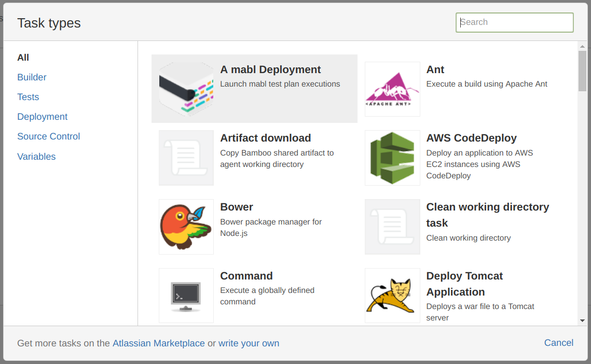The height and width of the screenshot is (364, 591).
Task: Cancel the Task types dialog
Action: [x=559, y=343]
